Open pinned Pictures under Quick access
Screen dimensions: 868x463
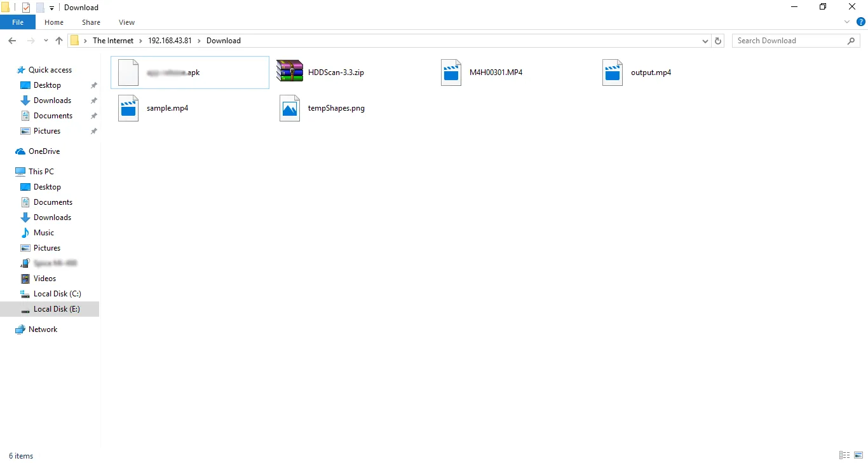[x=41, y=131]
